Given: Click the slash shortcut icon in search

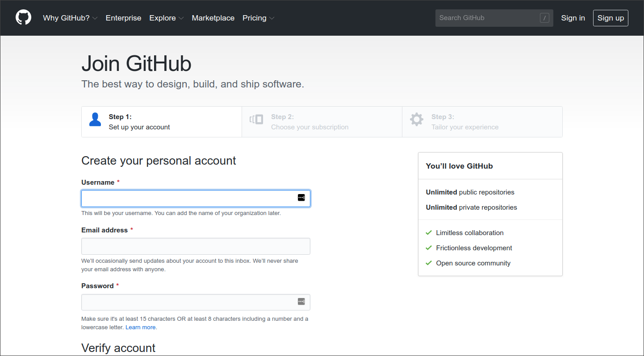Looking at the screenshot, I should pos(544,18).
